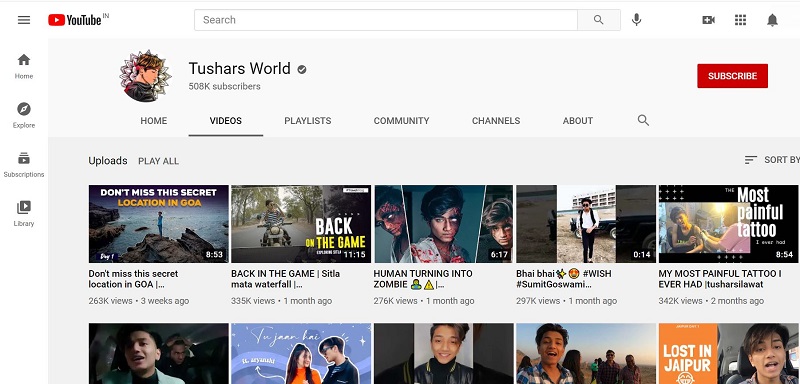The image size is (800, 384).
Task: Click the Tushars World channel name
Action: pyautogui.click(x=239, y=68)
